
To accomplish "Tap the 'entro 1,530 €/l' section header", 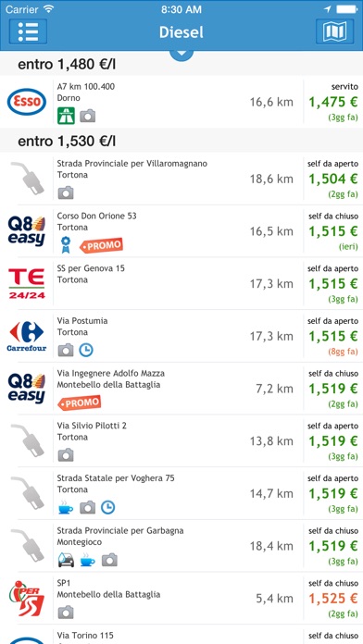I will (181, 142).
